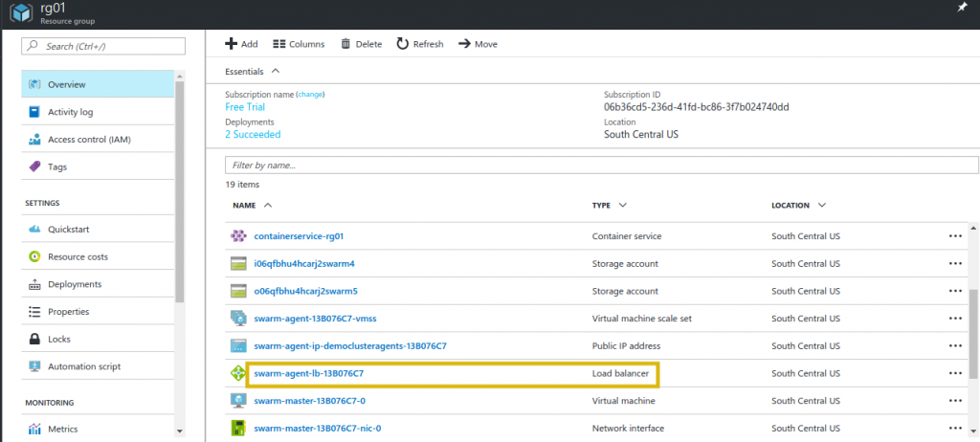980x442 pixels.
Task: Open ellipsis menu for o06qfbhu4hcarj2swarm5
Action: (x=955, y=291)
